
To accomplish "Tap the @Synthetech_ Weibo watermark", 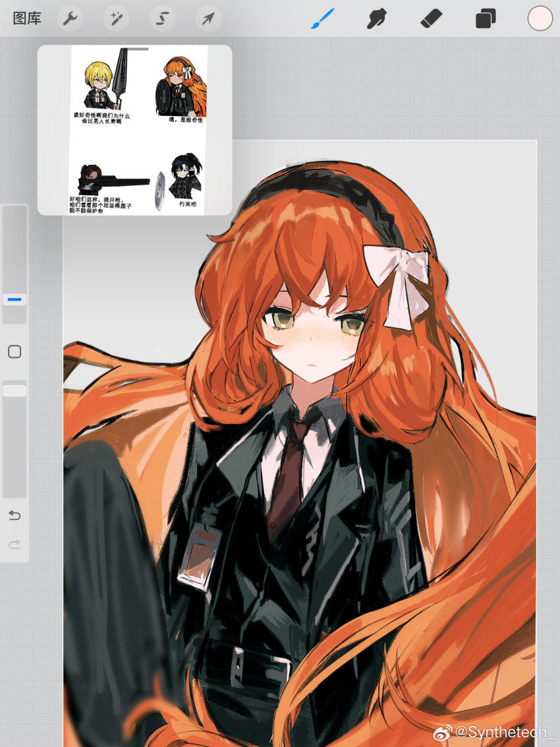I will (x=497, y=731).
